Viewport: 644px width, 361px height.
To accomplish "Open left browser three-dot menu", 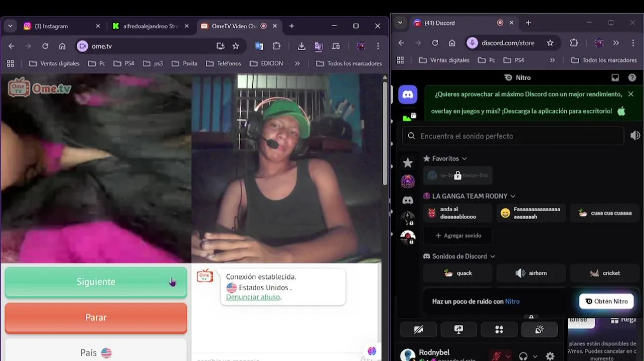I will tap(378, 46).
